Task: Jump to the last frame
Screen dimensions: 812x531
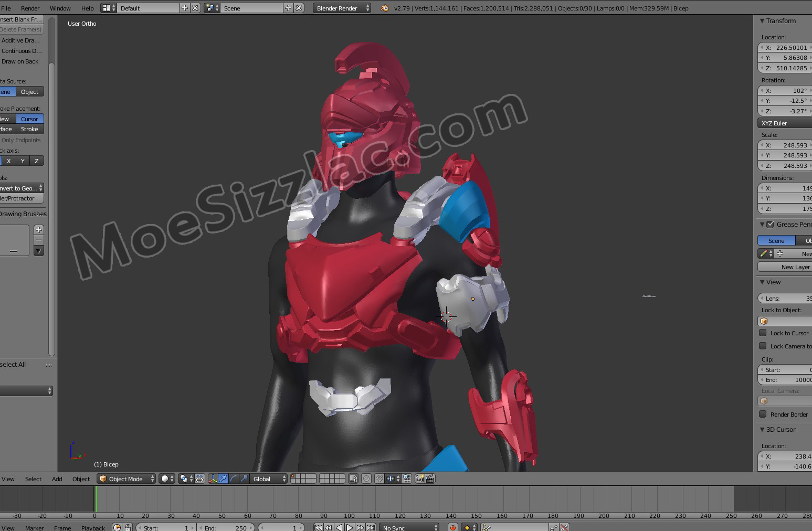Action: (x=371, y=527)
